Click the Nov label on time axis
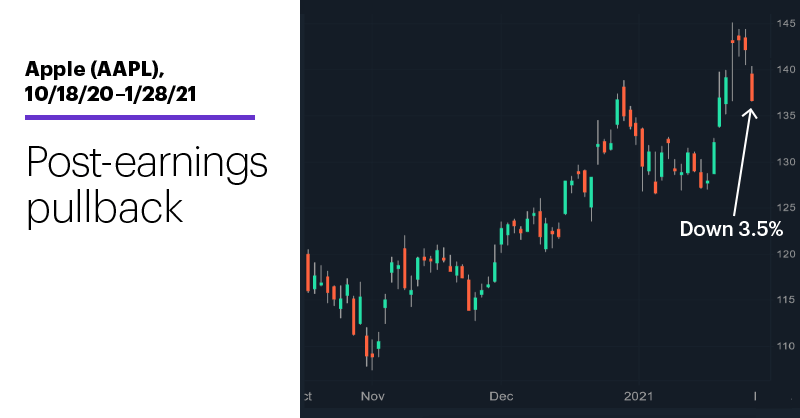800x418 pixels. pos(372,396)
